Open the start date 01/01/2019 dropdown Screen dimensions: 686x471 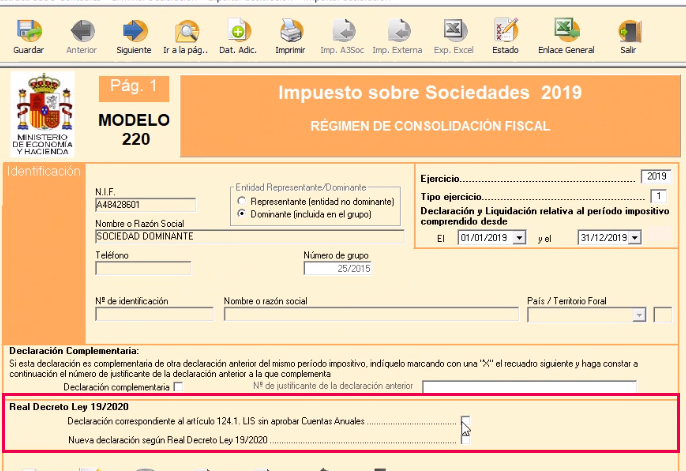519,237
